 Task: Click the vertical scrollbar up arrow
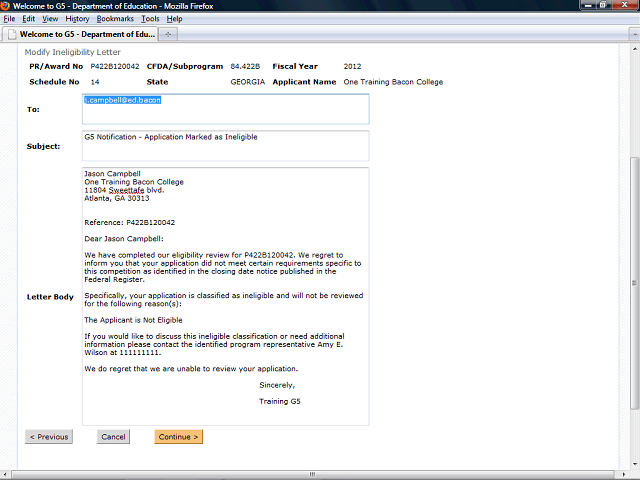click(x=635, y=49)
